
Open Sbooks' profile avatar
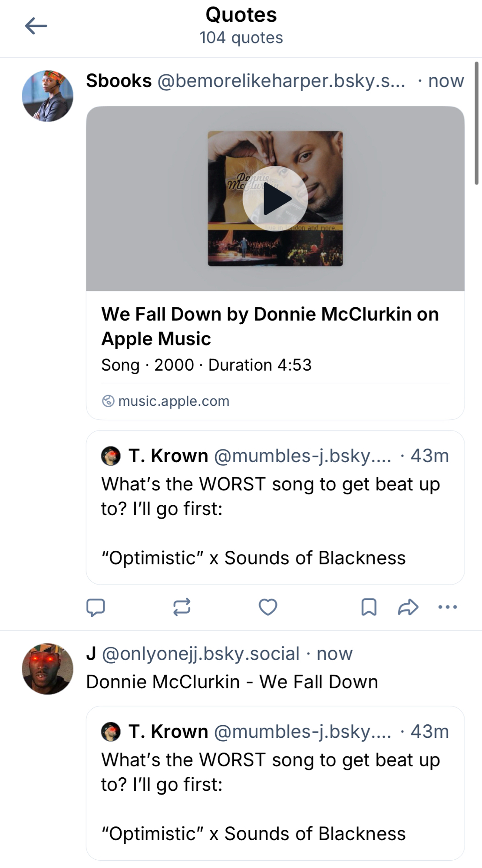(48, 96)
